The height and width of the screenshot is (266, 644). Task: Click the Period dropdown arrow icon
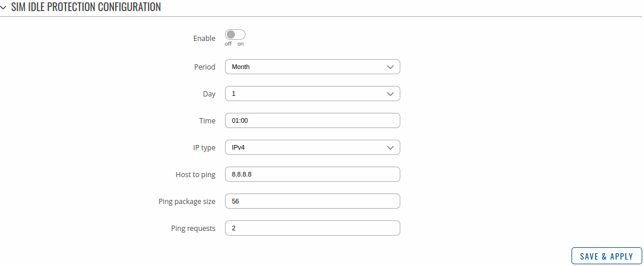[390, 67]
